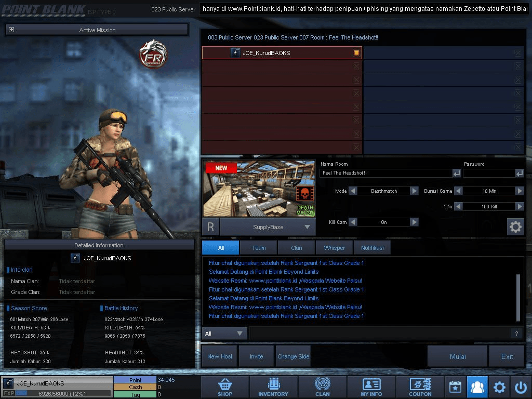
Task: Click rank icon in Detailed Information panel
Action: (75, 258)
